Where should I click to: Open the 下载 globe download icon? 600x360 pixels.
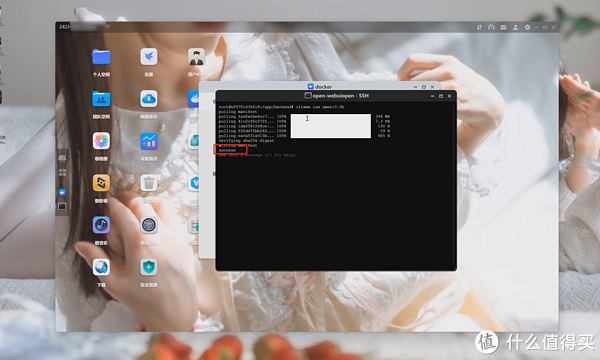101,267
